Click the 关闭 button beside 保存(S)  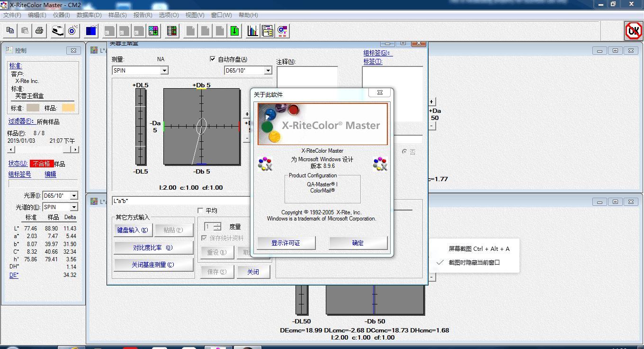pyautogui.click(x=253, y=272)
